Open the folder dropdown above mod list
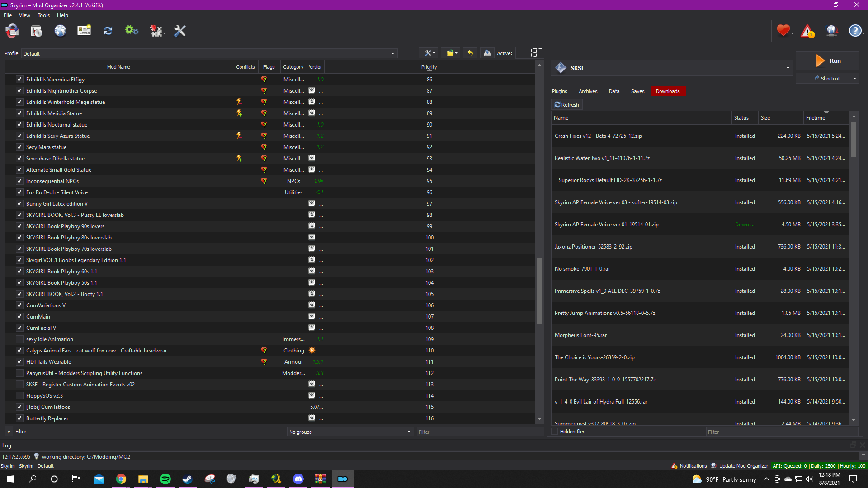 coord(452,53)
